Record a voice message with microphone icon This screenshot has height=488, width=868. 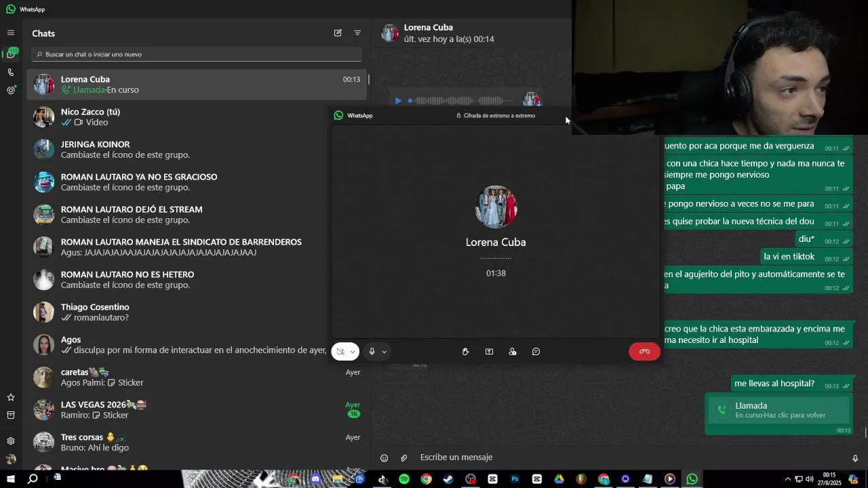(x=854, y=458)
